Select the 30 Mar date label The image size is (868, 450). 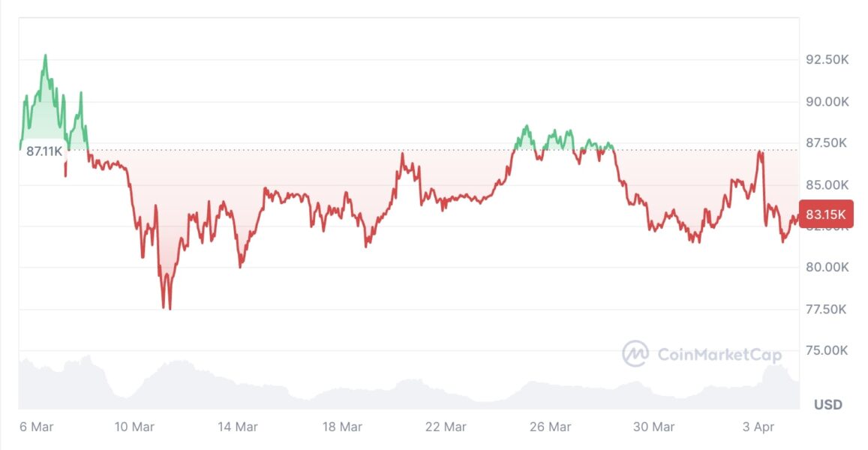(x=653, y=427)
